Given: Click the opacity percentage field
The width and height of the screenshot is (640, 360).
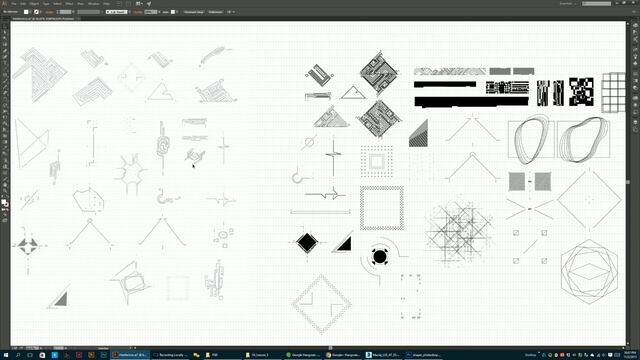Looking at the screenshot, I should 151,12.
